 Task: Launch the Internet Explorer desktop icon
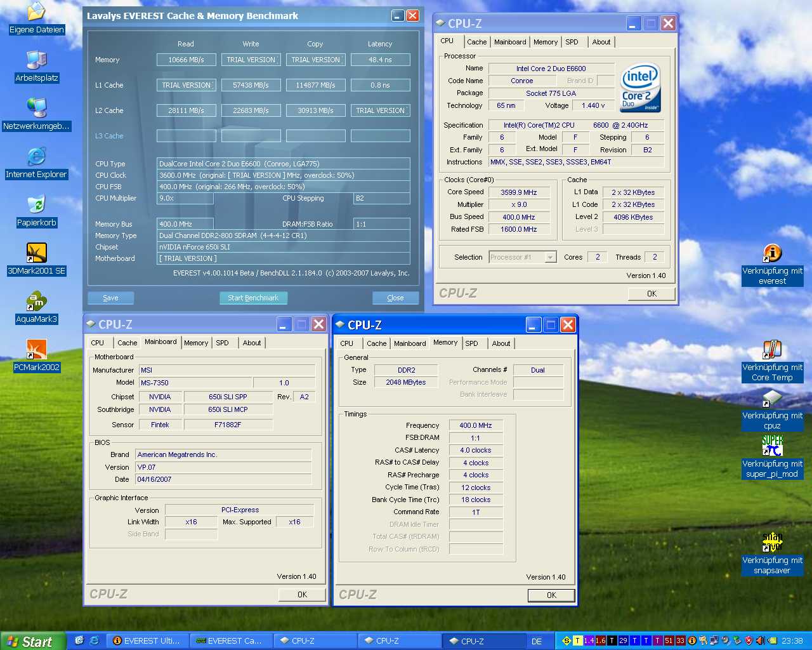click(x=36, y=163)
